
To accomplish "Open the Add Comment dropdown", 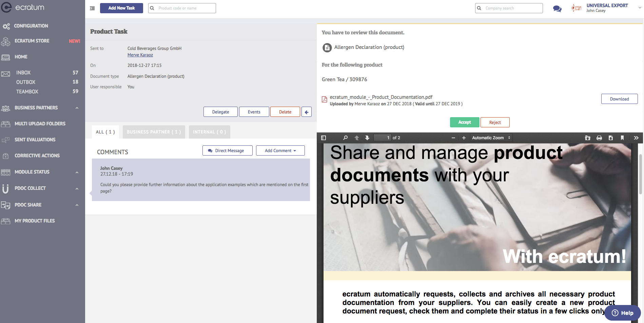I will tap(280, 151).
